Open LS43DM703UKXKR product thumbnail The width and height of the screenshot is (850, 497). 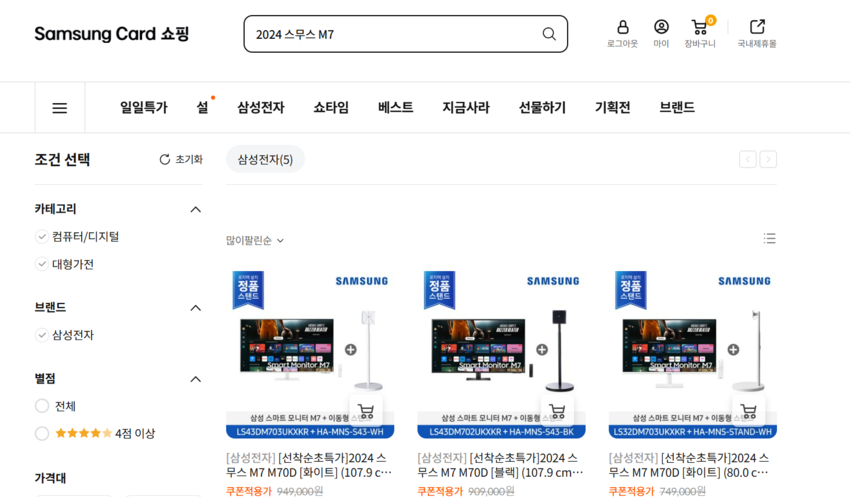(310, 353)
